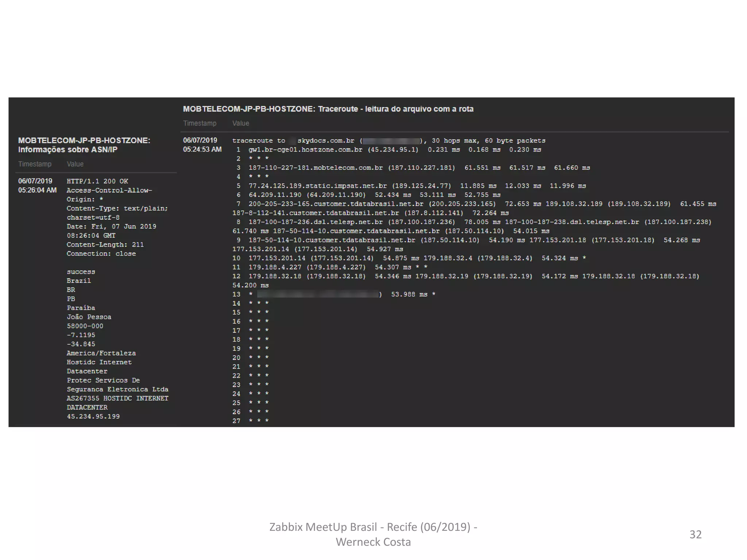Click the 'HTTP/1.1 200 OK' response line

(x=97, y=181)
